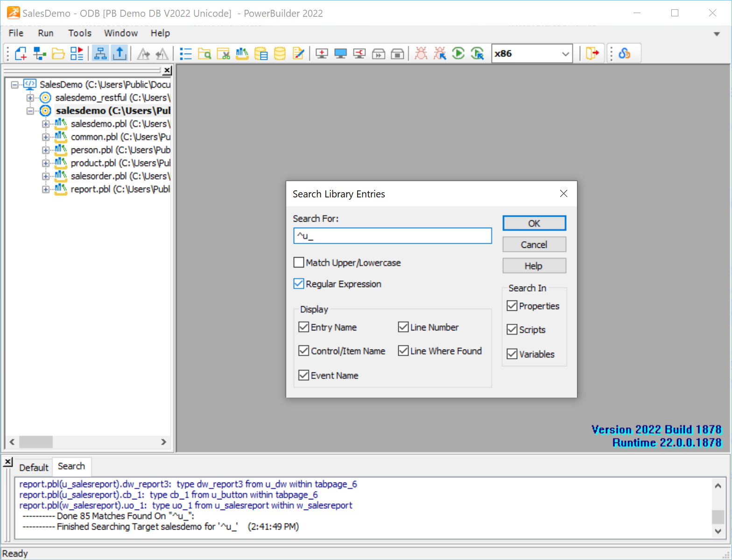Collapse the bold salesdemo target
Image resolution: width=732 pixels, height=560 pixels.
click(30, 111)
